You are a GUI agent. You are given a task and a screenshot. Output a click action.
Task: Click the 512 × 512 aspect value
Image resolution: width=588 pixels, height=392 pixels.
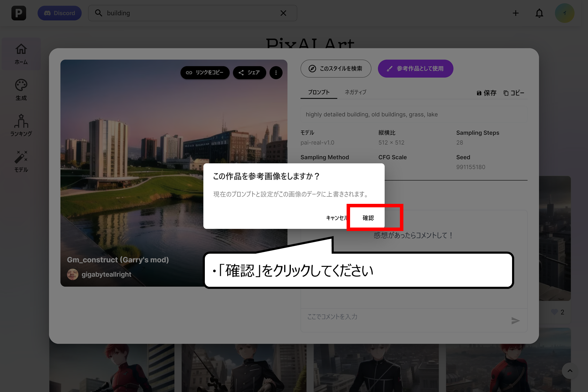click(391, 143)
